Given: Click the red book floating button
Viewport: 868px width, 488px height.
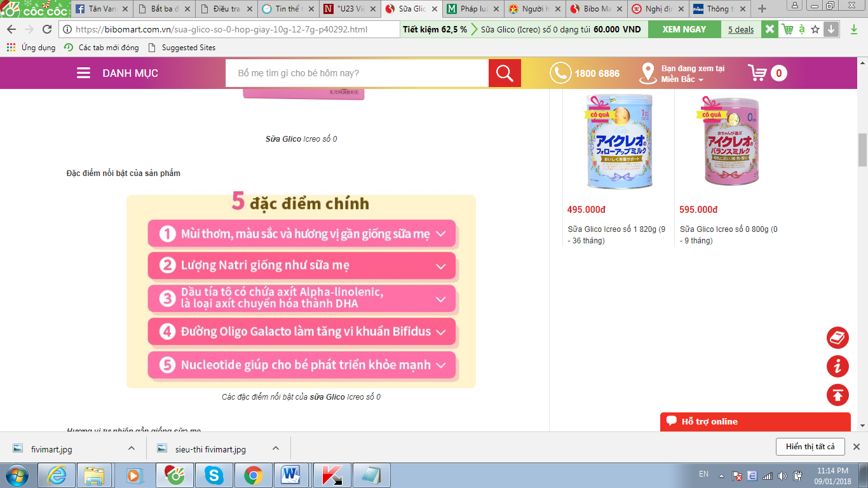Looking at the screenshot, I should (837, 338).
